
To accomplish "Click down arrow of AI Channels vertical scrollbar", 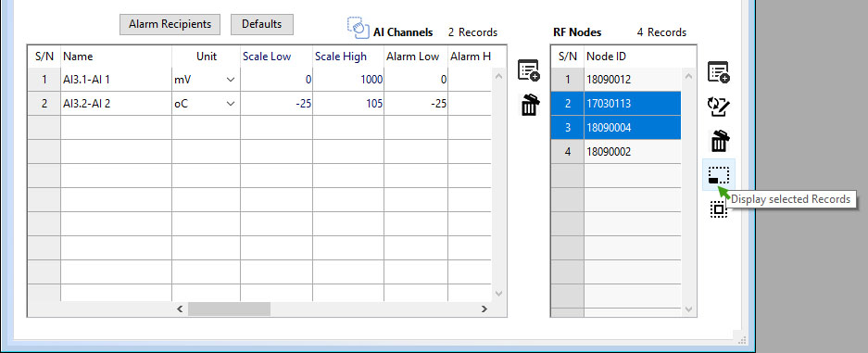I will pyautogui.click(x=498, y=294).
